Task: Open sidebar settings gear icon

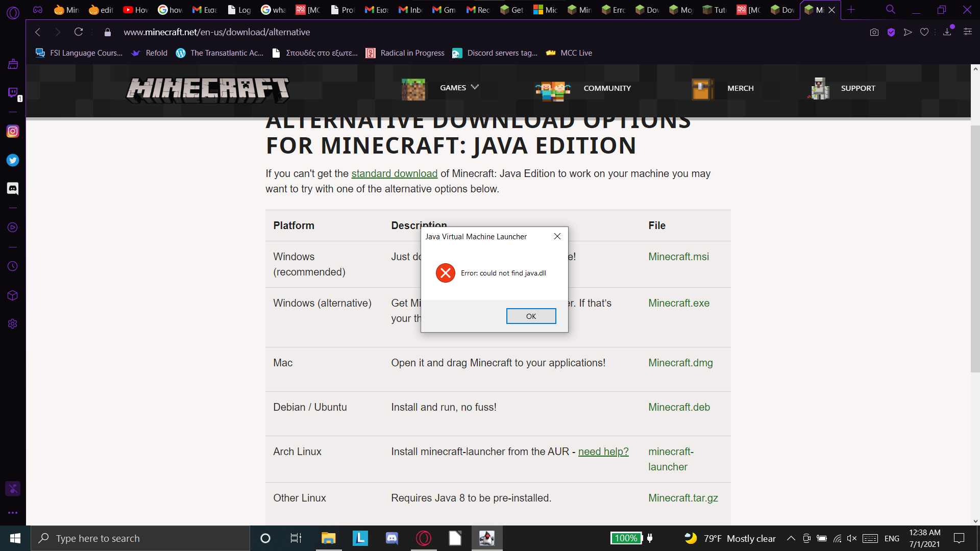Action: pos(13,324)
